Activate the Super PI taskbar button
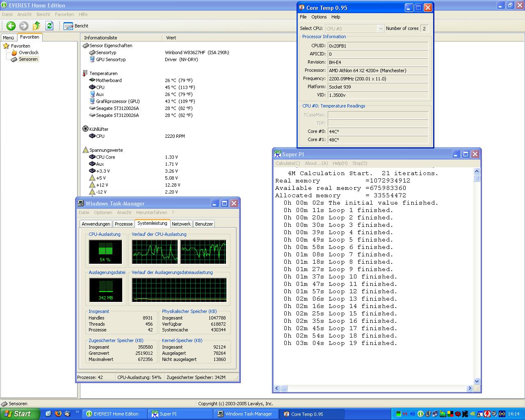The width and height of the screenshot is (525, 420). [x=180, y=414]
